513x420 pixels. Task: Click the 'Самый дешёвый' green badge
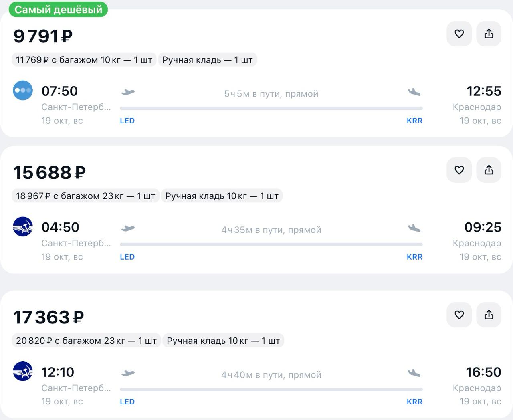pyautogui.click(x=59, y=10)
